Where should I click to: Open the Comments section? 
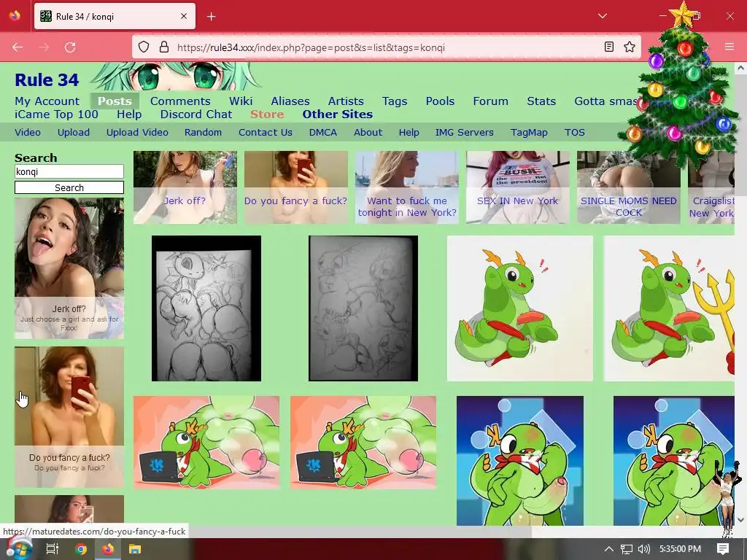[180, 101]
